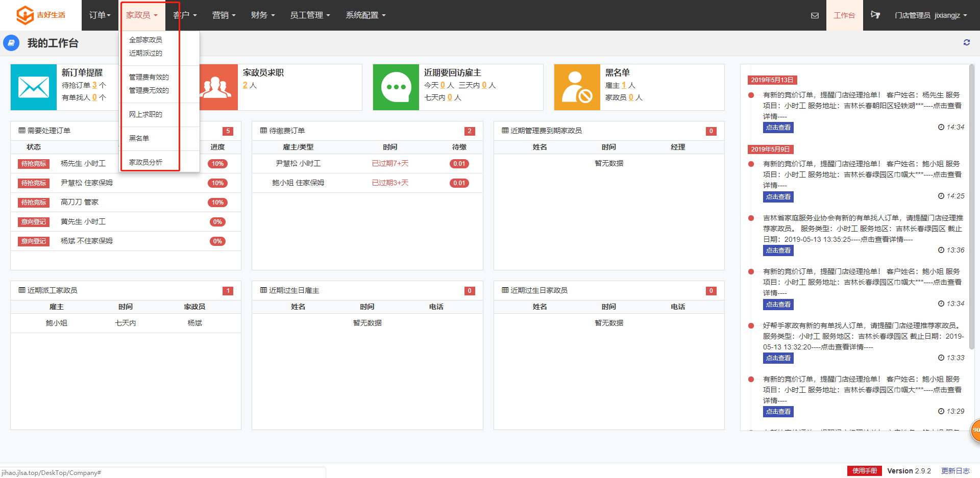Expand the 财务 dropdown menu
The image size is (980, 478).
point(263,15)
